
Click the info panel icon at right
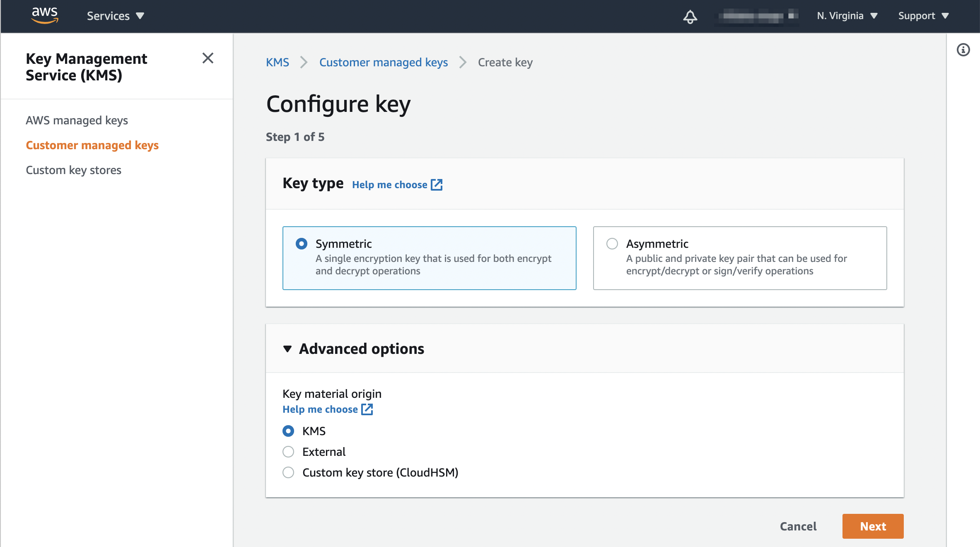point(963,50)
